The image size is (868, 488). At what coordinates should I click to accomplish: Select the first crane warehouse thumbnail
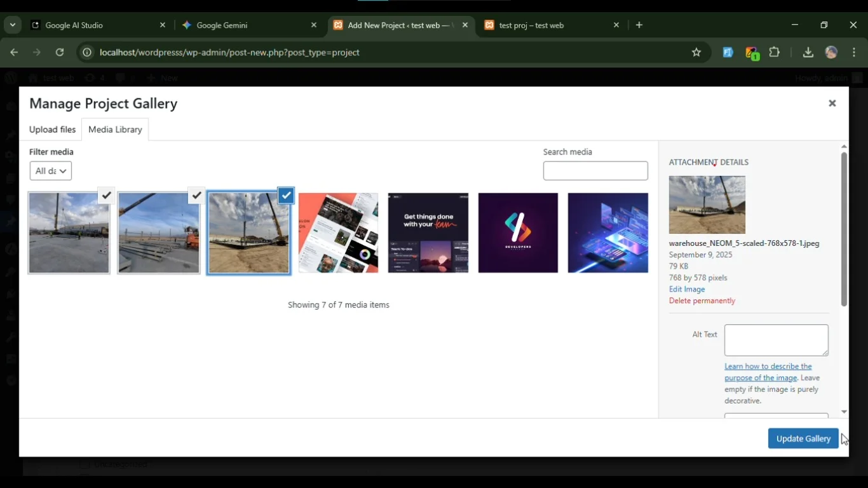[69, 233]
